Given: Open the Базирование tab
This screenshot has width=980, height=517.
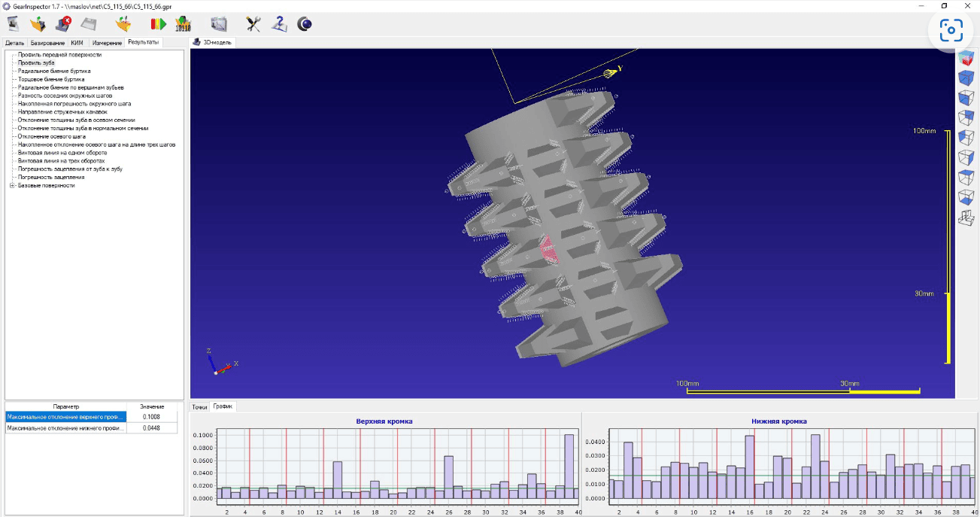Looking at the screenshot, I should 47,43.
